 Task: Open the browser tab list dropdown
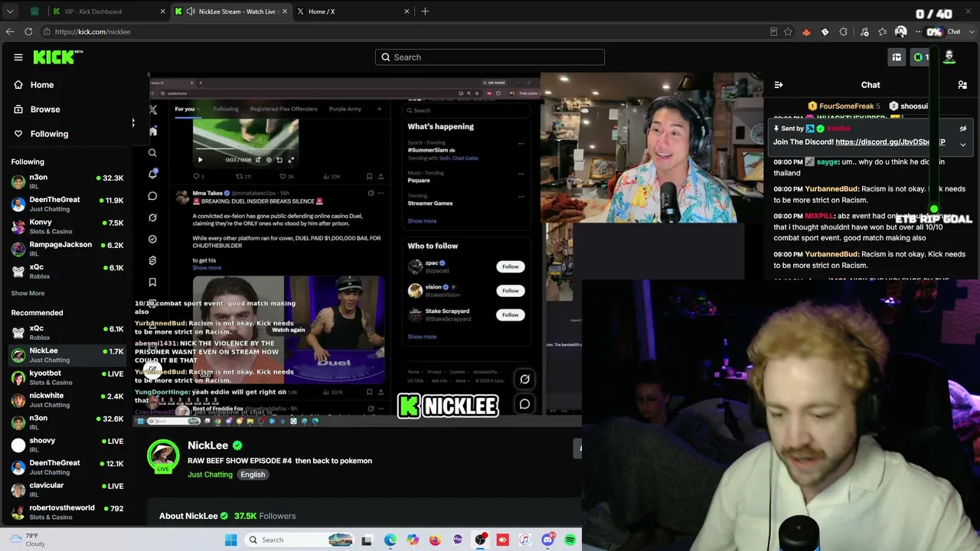click(10, 11)
